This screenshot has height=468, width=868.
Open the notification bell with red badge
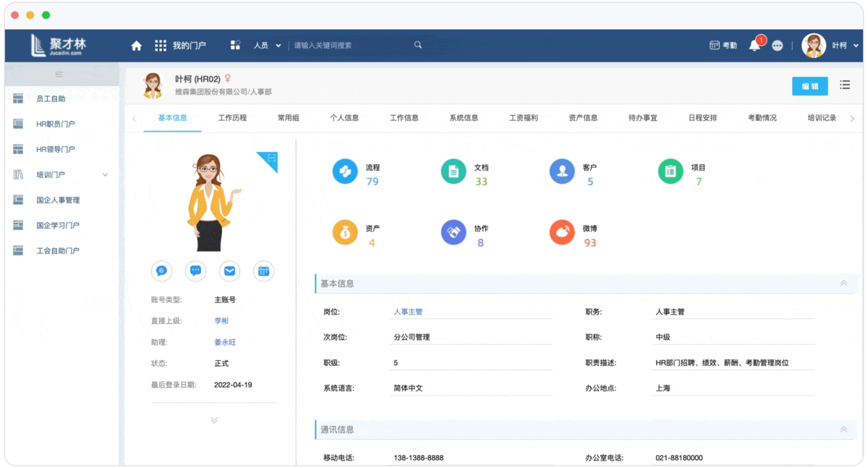pyautogui.click(x=754, y=45)
